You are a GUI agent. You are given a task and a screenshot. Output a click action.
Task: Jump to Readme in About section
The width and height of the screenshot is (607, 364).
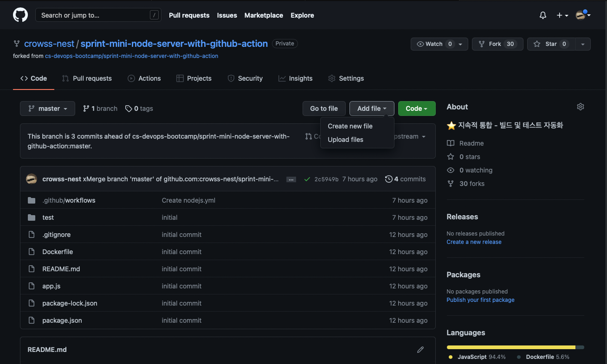465,143
